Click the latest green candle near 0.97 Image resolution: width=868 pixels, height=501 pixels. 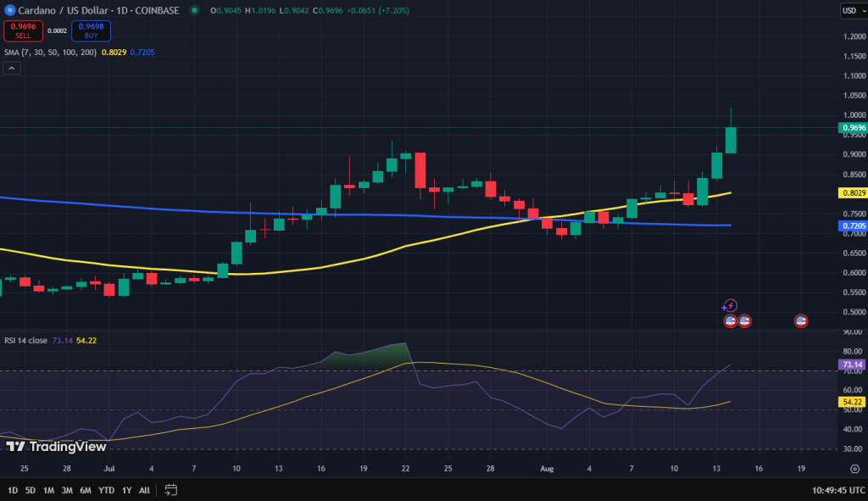pos(731,140)
